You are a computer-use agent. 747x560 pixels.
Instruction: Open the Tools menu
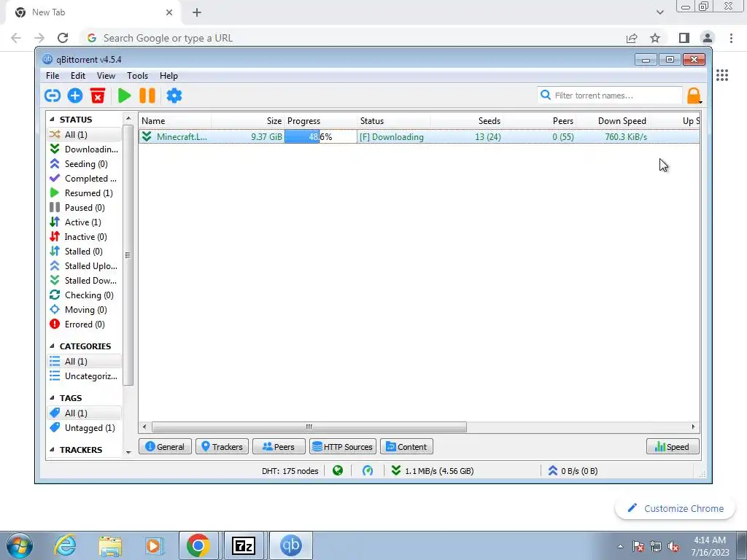pos(137,76)
